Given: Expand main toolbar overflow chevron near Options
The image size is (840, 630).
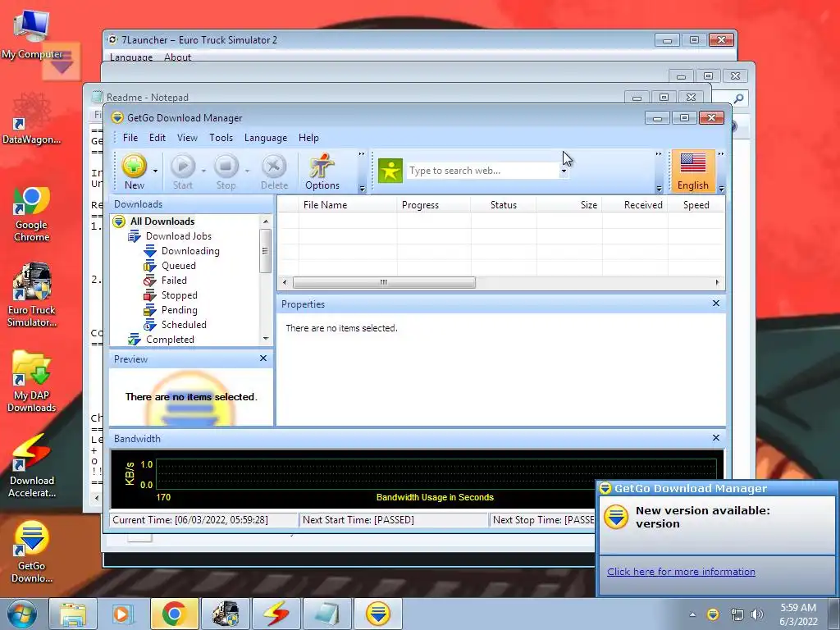Looking at the screenshot, I should (362, 154).
